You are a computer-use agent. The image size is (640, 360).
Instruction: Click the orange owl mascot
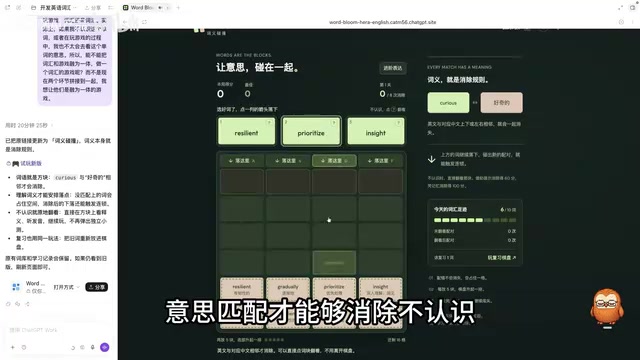(x=607, y=307)
